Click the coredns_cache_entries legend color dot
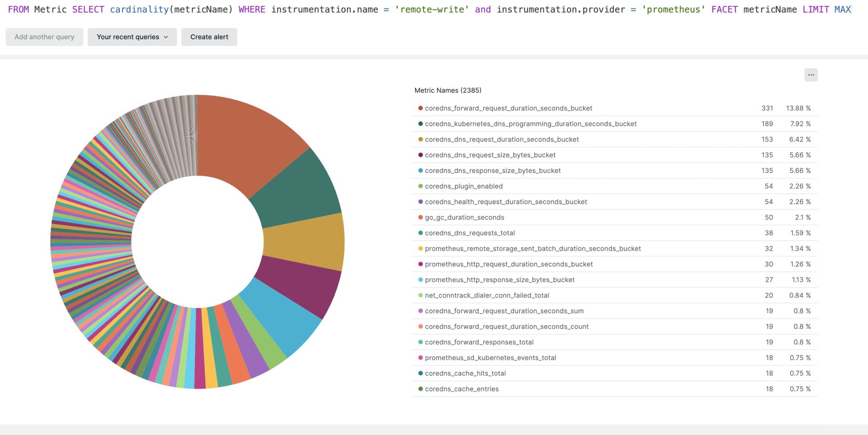The height and width of the screenshot is (435, 868). pyautogui.click(x=420, y=388)
